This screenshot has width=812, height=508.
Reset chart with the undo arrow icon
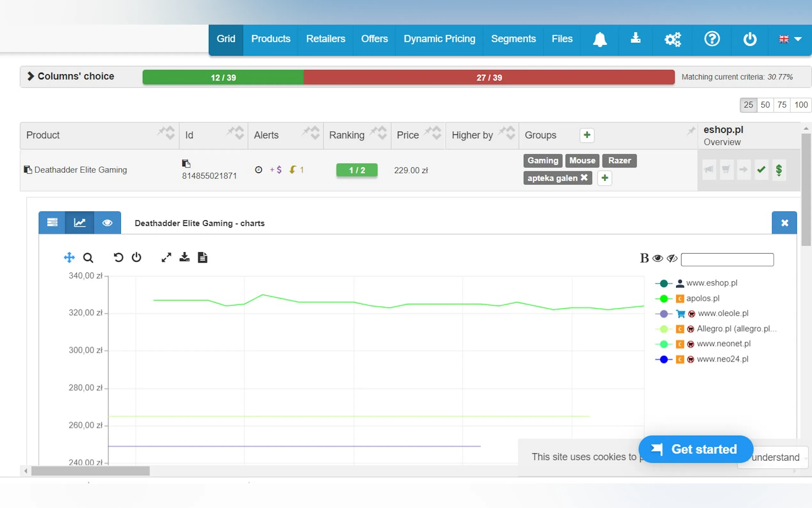tap(118, 258)
